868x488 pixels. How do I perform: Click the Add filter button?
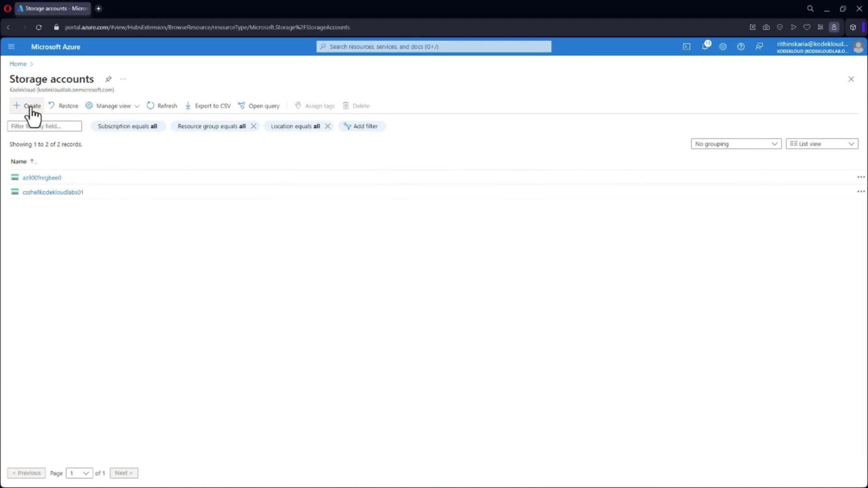click(x=361, y=126)
